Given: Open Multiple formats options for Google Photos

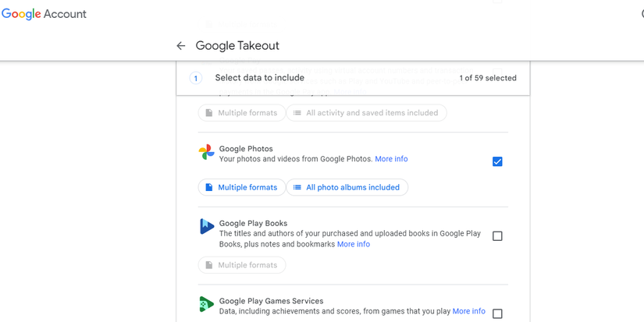Looking at the screenshot, I should [x=241, y=188].
